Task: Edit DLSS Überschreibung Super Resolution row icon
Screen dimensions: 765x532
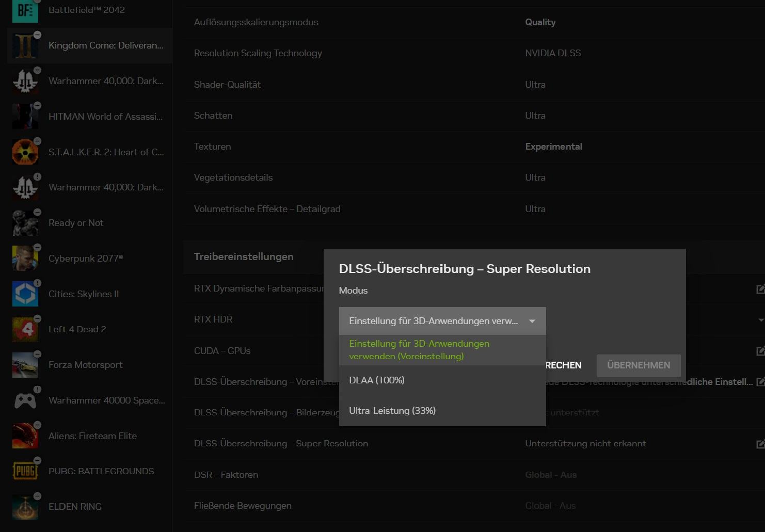Action: click(x=760, y=444)
